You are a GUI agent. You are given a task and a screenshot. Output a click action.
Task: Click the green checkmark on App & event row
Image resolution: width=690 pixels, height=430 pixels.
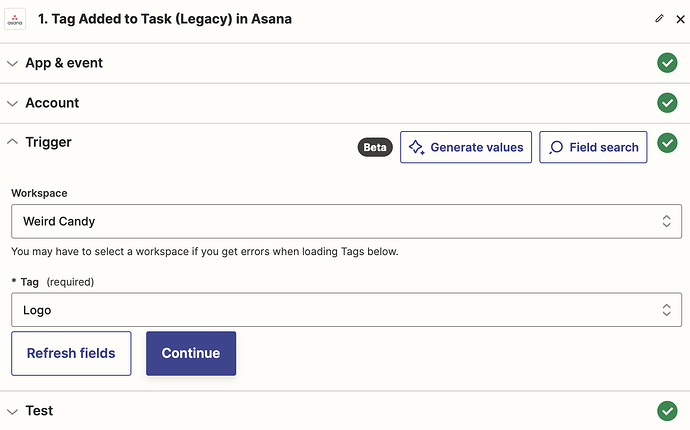click(x=667, y=63)
